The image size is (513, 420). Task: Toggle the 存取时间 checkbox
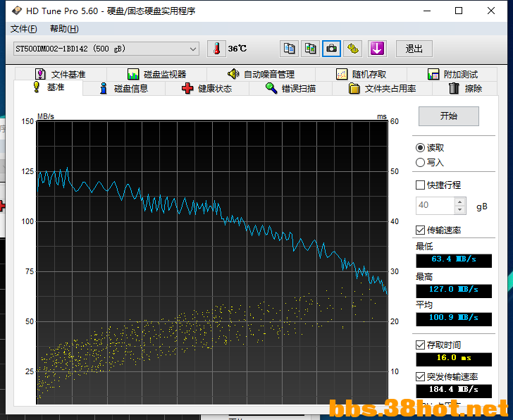(438, 345)
